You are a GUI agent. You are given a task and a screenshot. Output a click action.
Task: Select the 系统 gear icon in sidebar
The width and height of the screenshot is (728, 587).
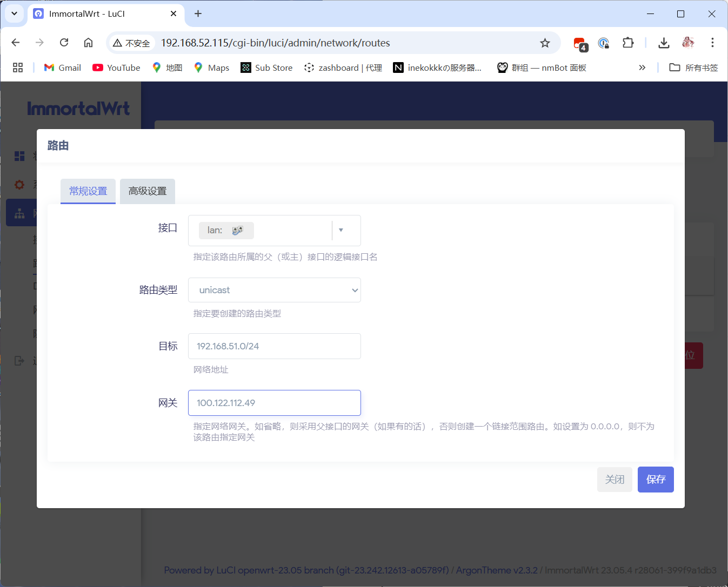[x=19, y=184]
